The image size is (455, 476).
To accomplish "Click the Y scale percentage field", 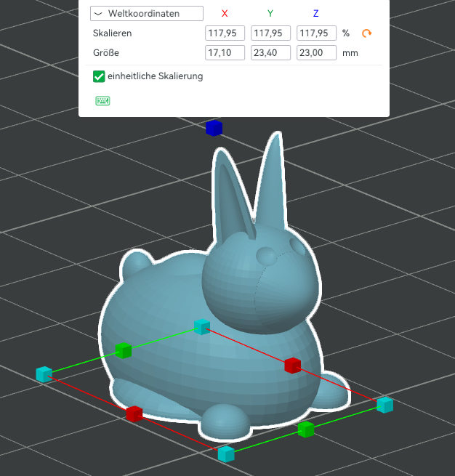I will coord(271,33).
